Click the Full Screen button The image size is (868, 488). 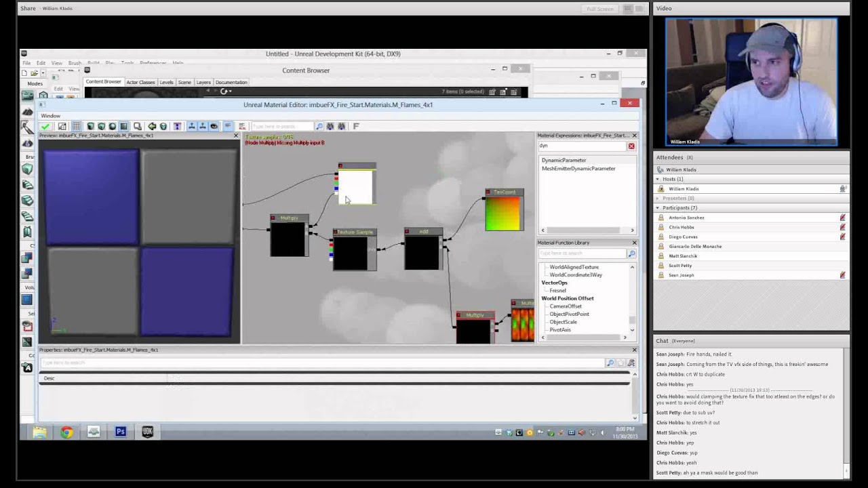[599, 9]
